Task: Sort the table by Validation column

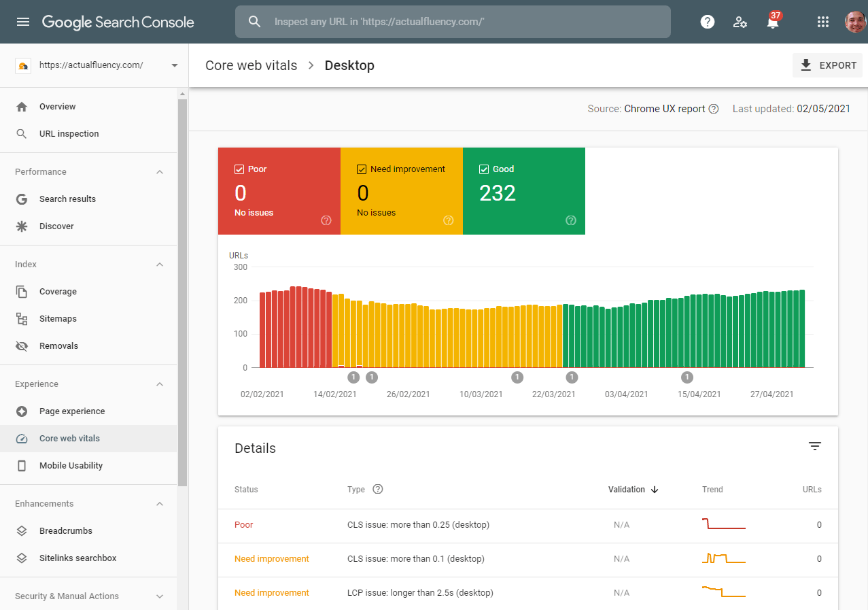Action: tap(633, 489)
